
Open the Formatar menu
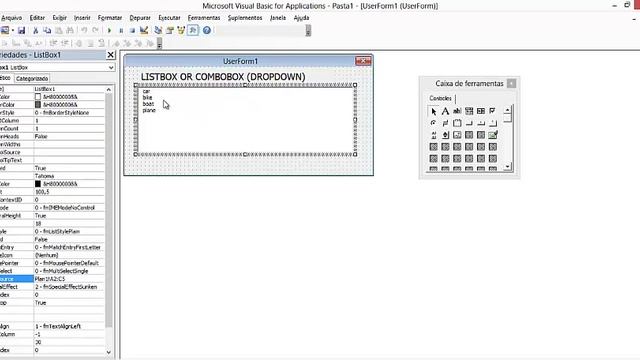[110, 18]
